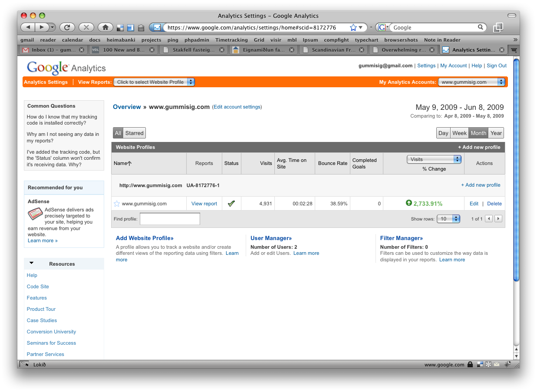Click the Delicious icon in the status bar
537x392 pixels.
480,365
